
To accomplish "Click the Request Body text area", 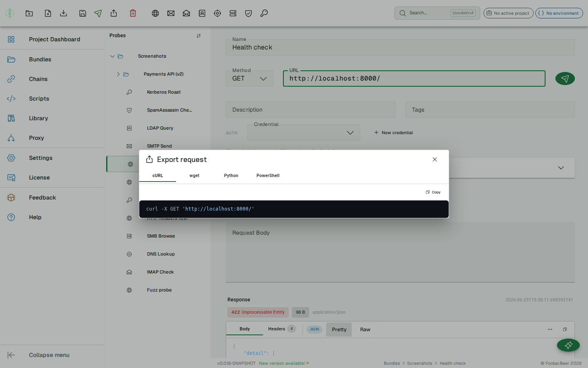I will [x=400, y=252].
